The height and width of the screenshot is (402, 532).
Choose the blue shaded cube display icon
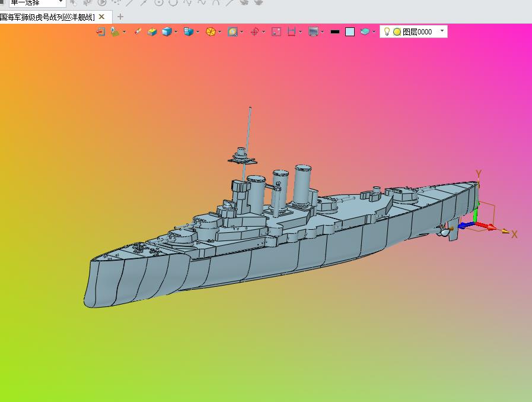click(167, 32)
